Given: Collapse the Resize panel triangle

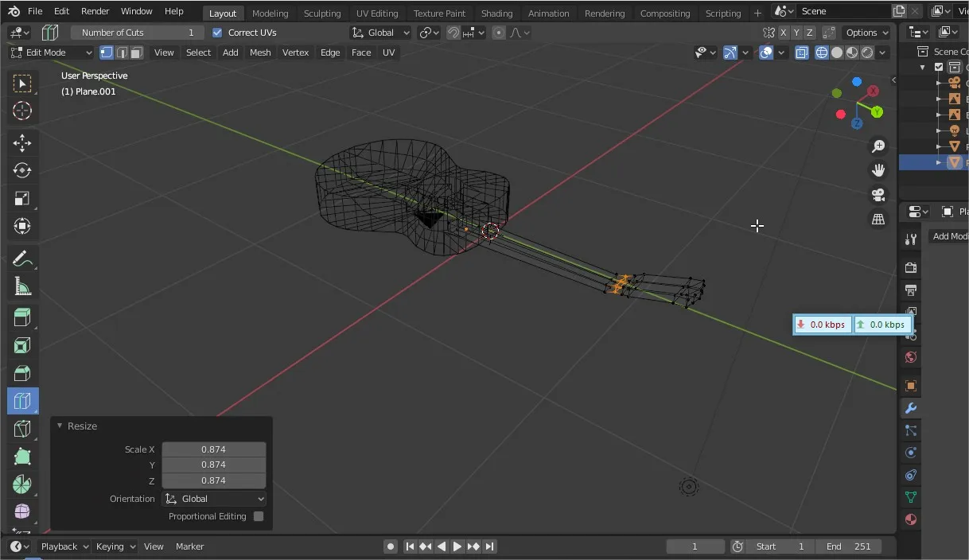Looking at the screenshot, I should point(59,426).
